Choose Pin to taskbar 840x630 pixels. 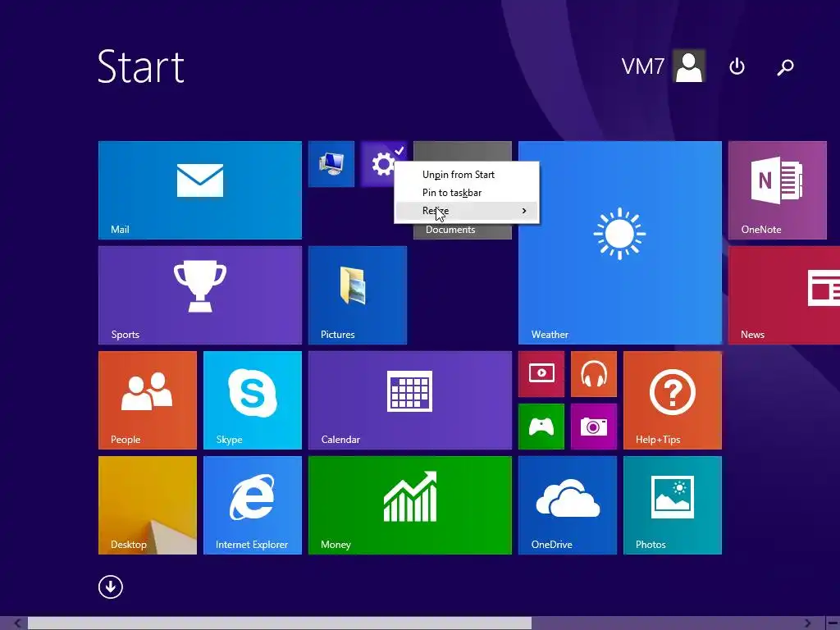coord(467,192)
